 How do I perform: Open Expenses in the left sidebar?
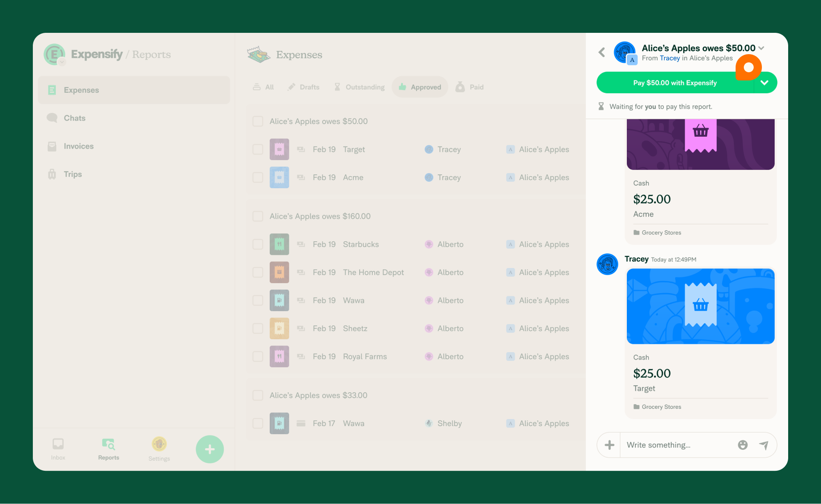coord(134,90)
